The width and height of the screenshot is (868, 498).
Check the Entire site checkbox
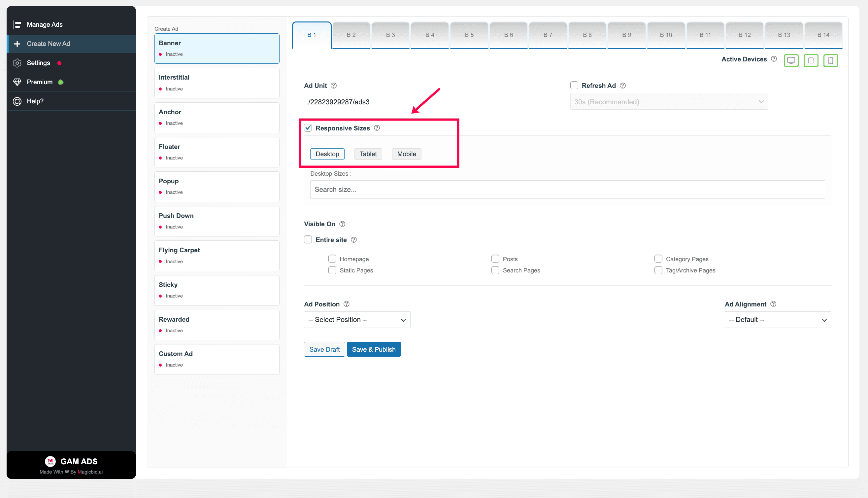click(x=308, y=239)
